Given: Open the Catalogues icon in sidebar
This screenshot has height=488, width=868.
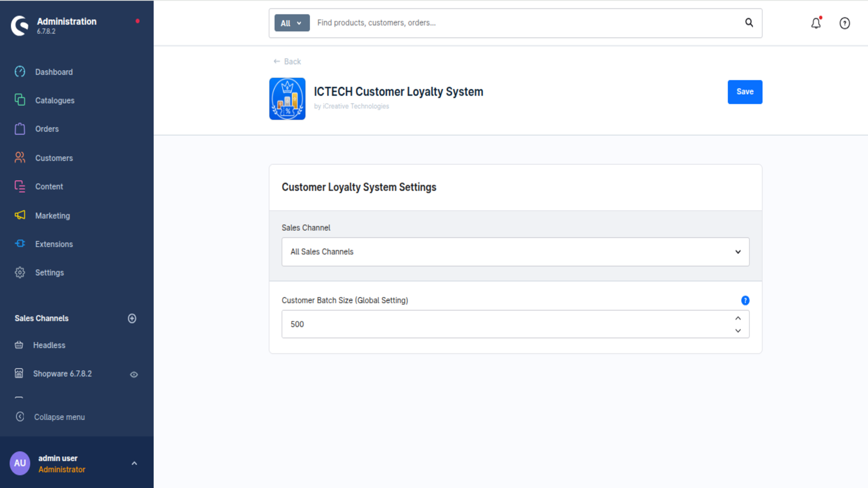Looking at the screenshot, I should pyautogui.click(x=20, y=100).
